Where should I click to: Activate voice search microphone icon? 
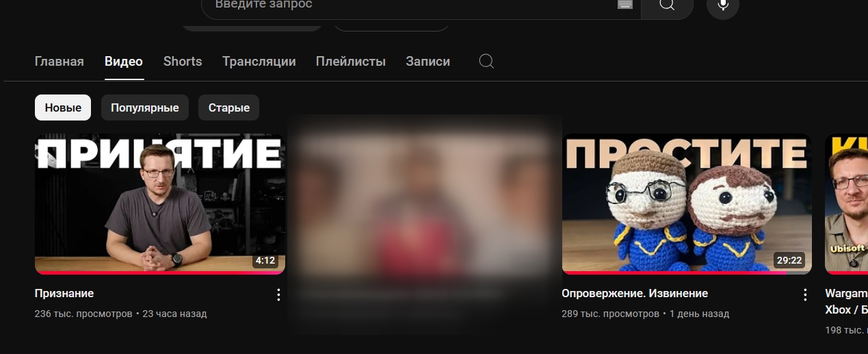coord(723,5)
